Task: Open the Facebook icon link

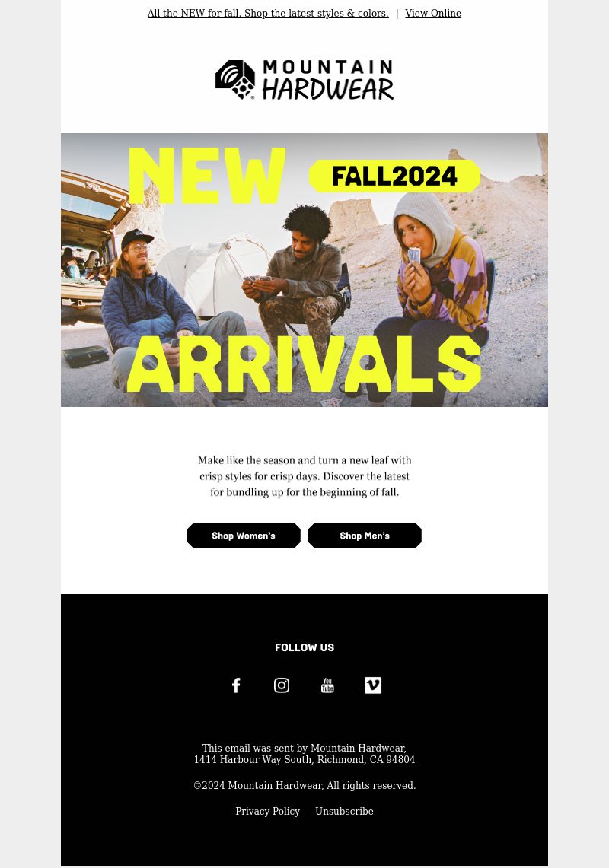Action: 236,685
